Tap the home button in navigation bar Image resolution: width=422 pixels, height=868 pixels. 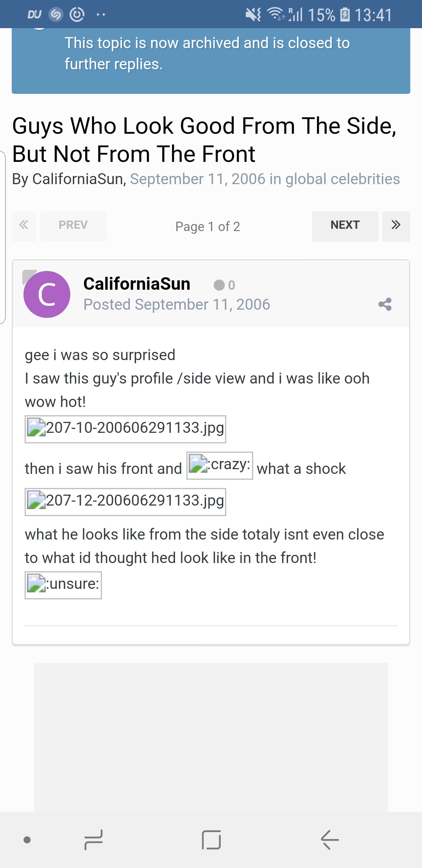click(211, 839)
